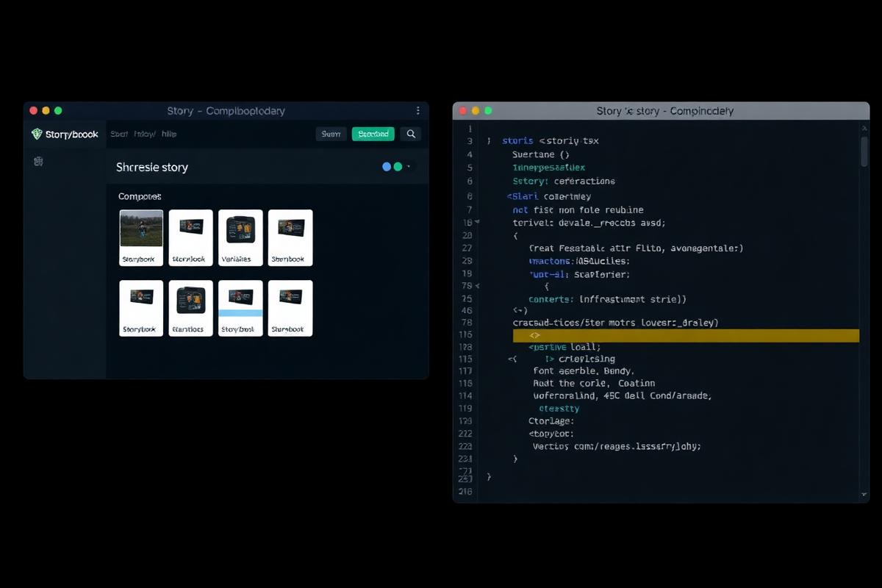The height and width of the screenshot is (588, 882).
Task: Open the three-dot menu in Storybook title bar
Action: 418,111
